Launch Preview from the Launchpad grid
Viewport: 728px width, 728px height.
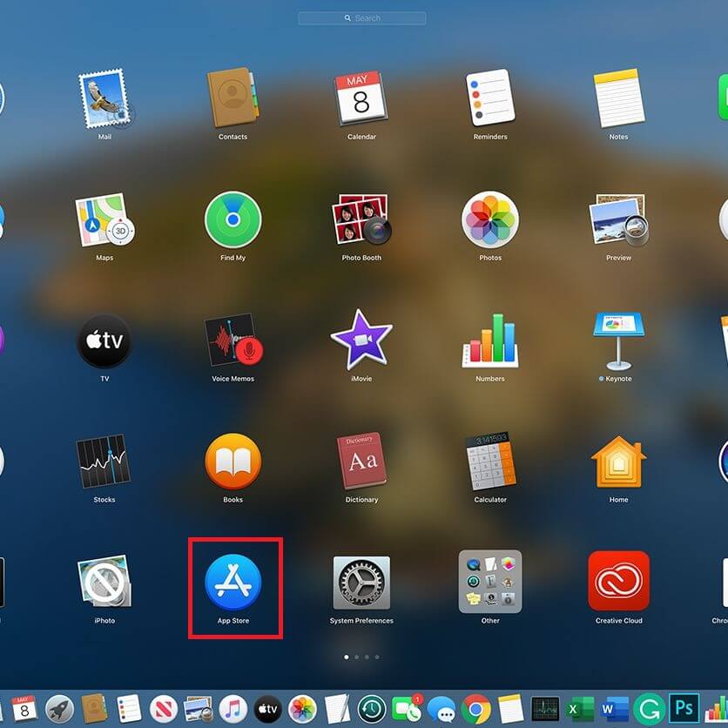619,219
